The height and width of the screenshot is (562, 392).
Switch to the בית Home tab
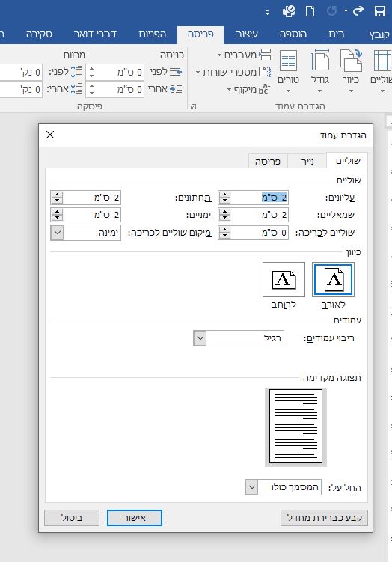click(336, 34)
